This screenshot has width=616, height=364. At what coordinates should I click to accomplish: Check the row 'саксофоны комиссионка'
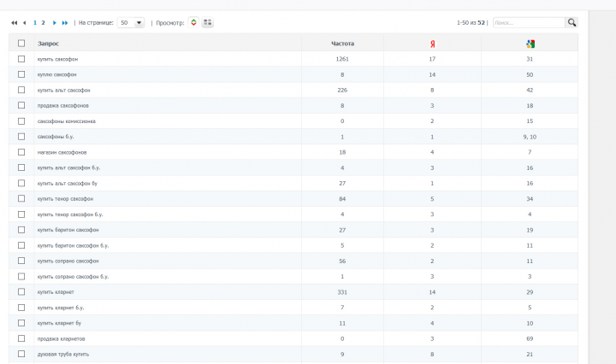coord(21,121)
